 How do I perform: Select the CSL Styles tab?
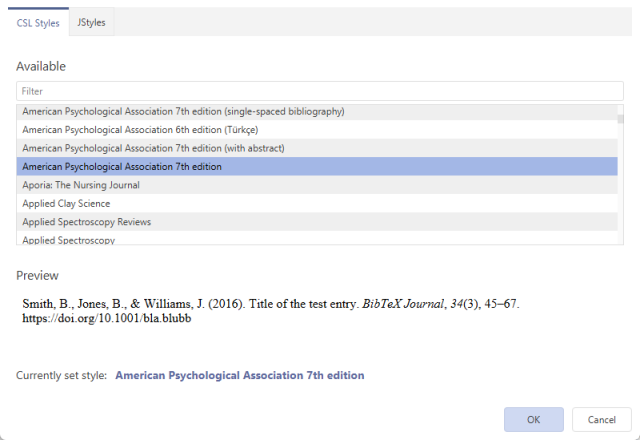click(38, 21)
